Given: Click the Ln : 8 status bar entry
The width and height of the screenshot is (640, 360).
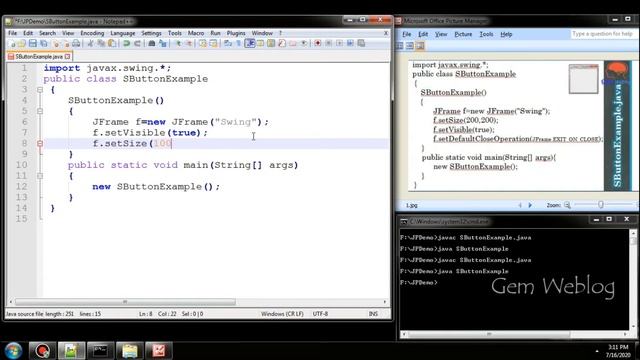Looking at the screenshot, I should pos(145,313).
